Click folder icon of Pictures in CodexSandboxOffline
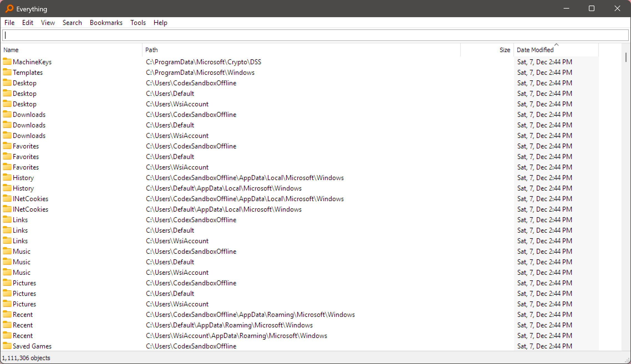This screenshot has height=364, width=631. tap(7, 283)
